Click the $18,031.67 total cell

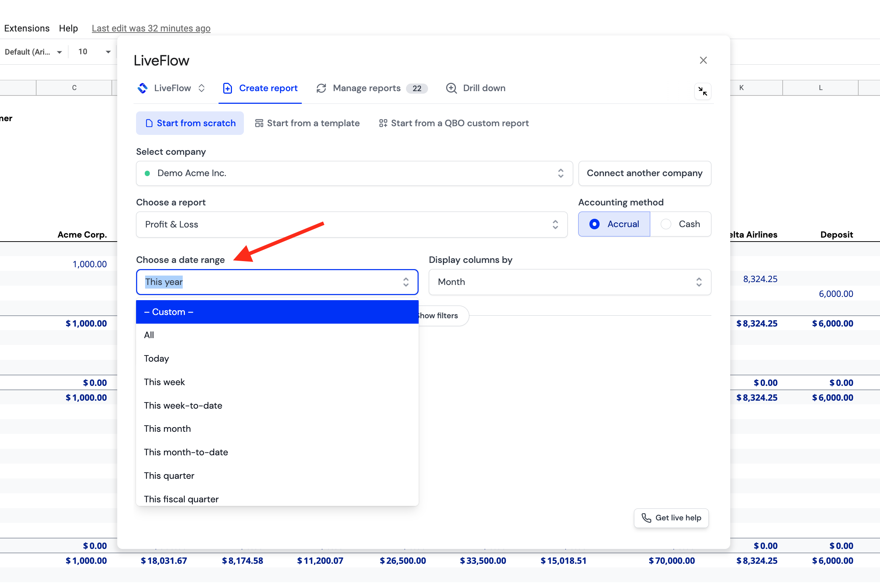(x=164, y=561)
